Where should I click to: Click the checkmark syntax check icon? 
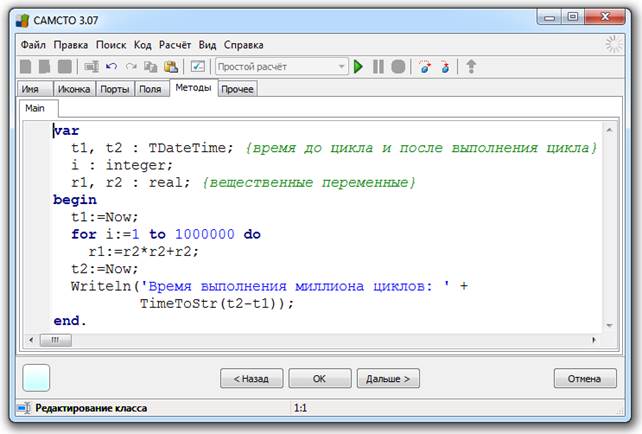click(x=198, y=66)
